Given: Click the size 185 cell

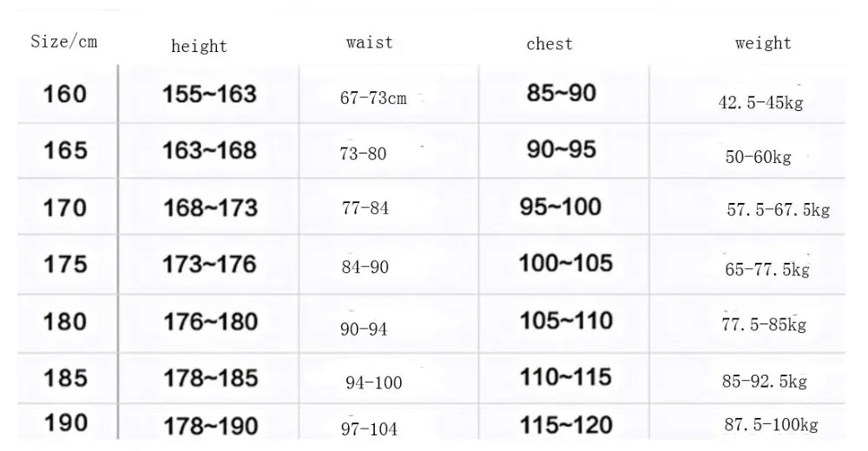Looking at the screenshot, I should tap(65, 378).
